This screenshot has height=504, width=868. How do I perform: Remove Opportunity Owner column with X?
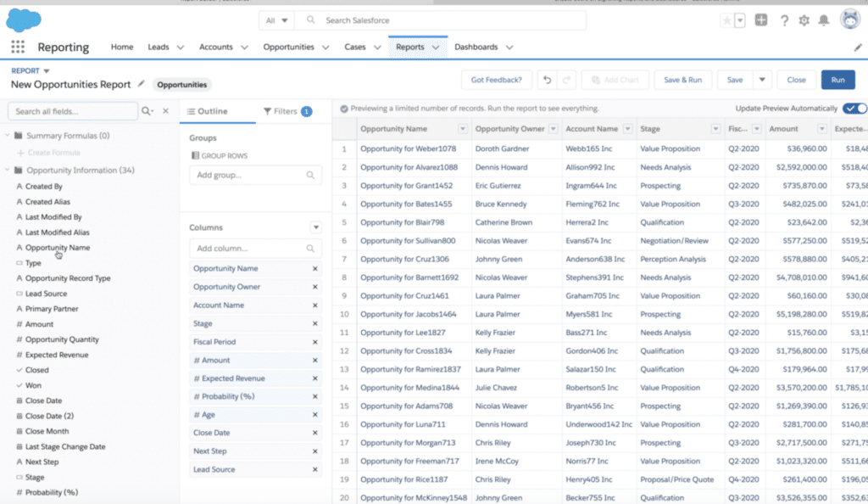coord(315,287)
